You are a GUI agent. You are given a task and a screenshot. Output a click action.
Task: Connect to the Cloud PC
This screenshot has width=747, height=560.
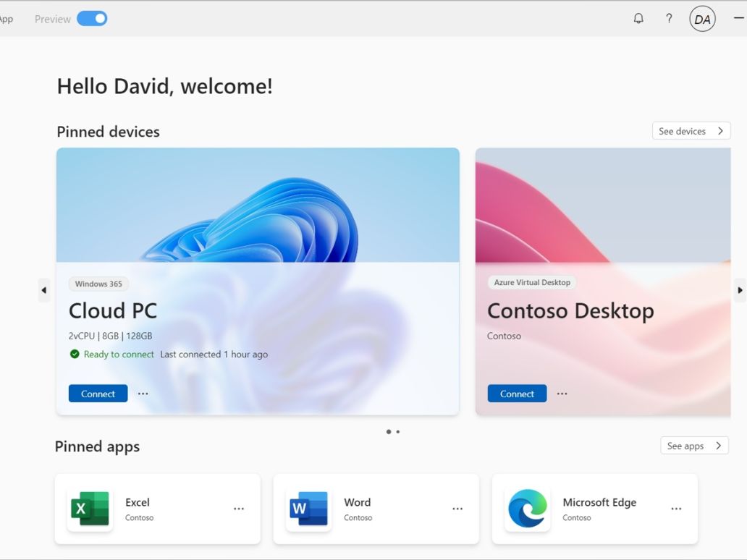point(98,394)
